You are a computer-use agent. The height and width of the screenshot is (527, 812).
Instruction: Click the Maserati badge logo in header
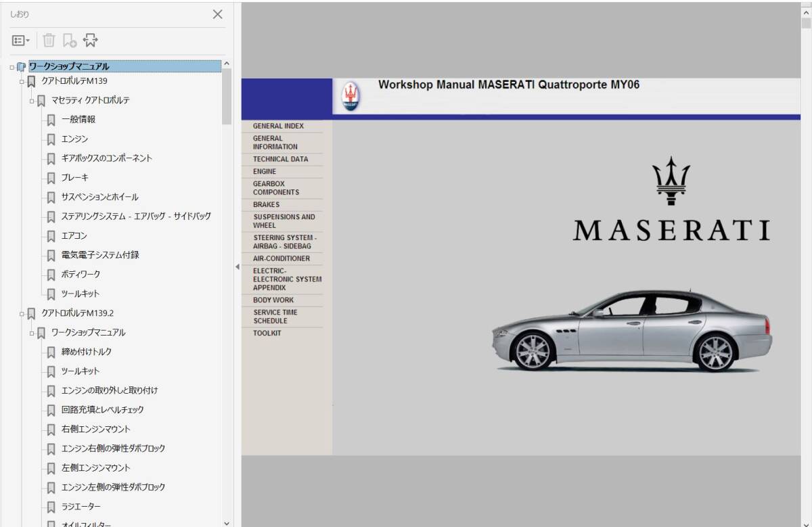(351, 97)
